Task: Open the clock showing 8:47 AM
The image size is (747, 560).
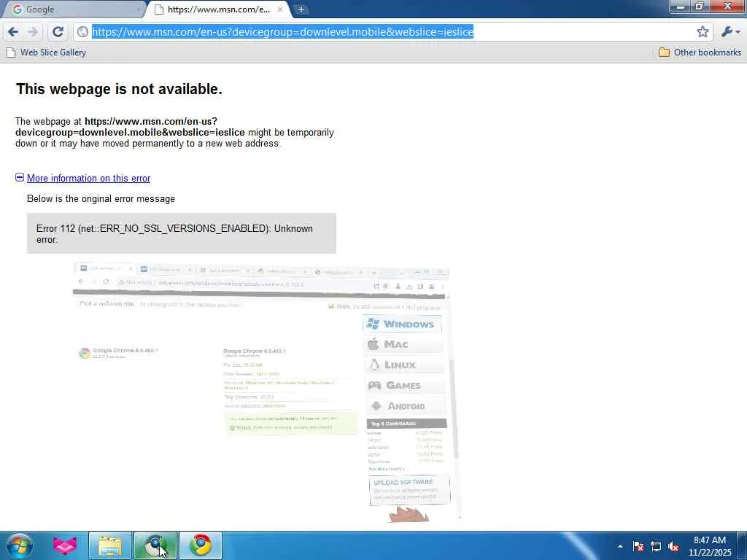Action: (709, 546)
